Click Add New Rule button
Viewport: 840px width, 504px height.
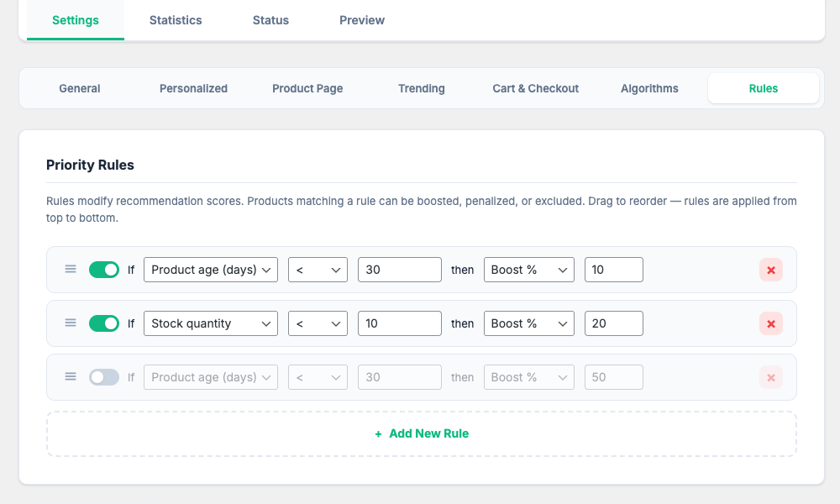[422, 433]
